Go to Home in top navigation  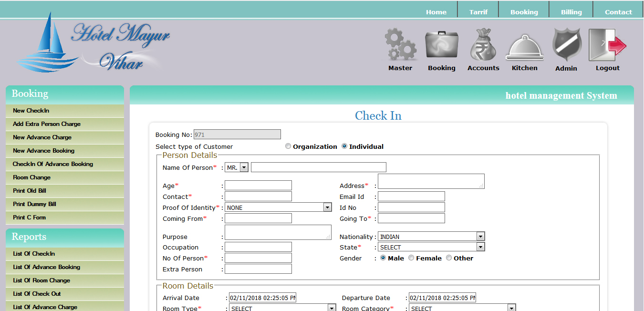(x=436, y=12)
